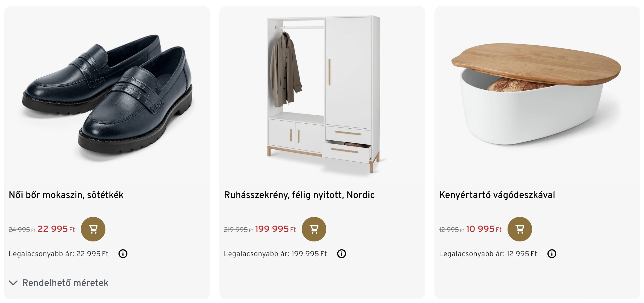The height and width of the screenshot is (303, 644).
Task: Click the Női bőr mokaszin, sötétkék title
Action: (66, 195)
